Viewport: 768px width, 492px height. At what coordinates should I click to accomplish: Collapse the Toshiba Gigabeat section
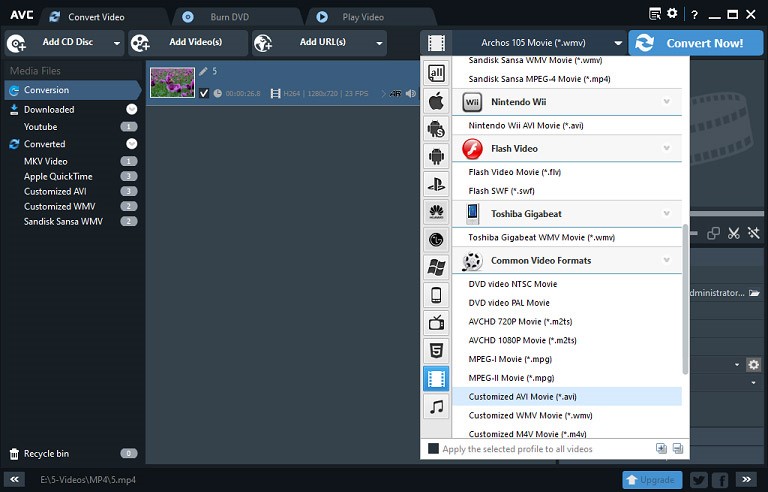coord(666,213)
